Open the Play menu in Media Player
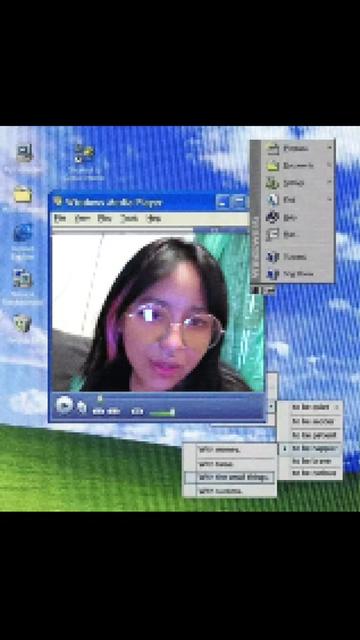This screenshot has height=640, width=360. pyautogui.click(x=104, y=218)
